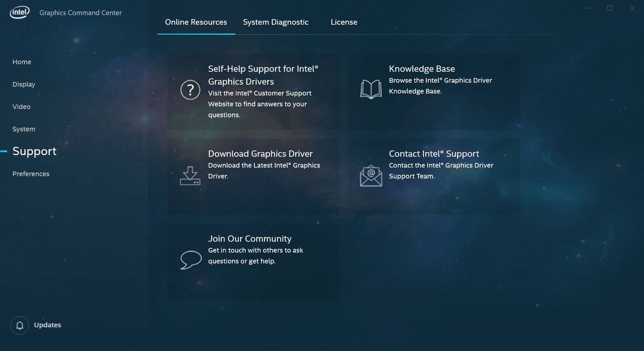The height and width of the screenshot is (351, 644).
Task: Click the Join Our Community heading
Action: click(250, 239)
